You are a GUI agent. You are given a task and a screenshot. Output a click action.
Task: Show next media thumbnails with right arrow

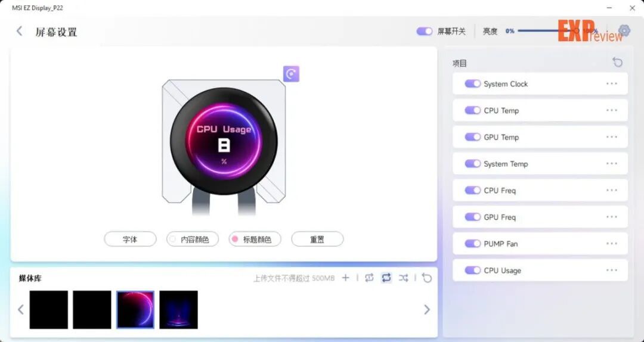(x=427, y=310)
